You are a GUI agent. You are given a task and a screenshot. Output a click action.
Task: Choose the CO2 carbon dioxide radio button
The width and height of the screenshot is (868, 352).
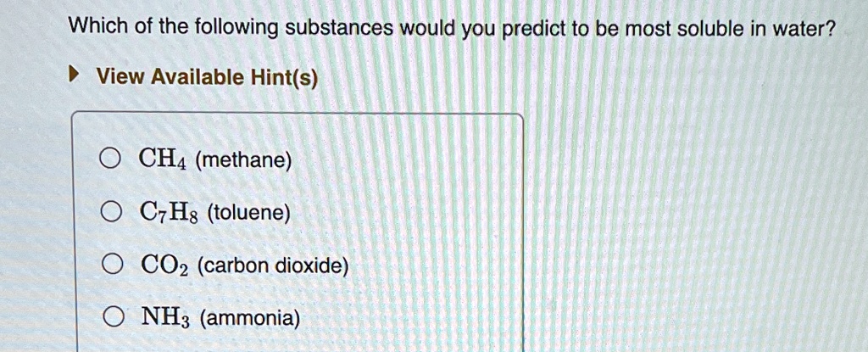113,265
